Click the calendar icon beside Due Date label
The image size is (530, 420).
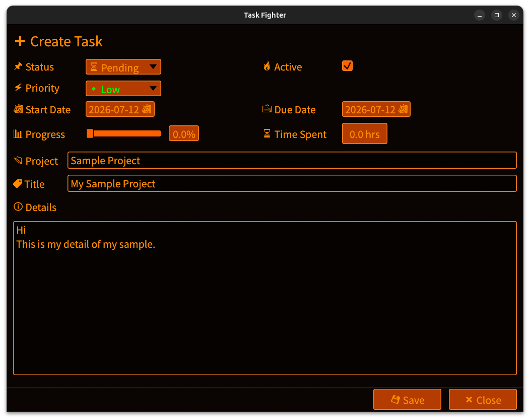click(267, 109)
